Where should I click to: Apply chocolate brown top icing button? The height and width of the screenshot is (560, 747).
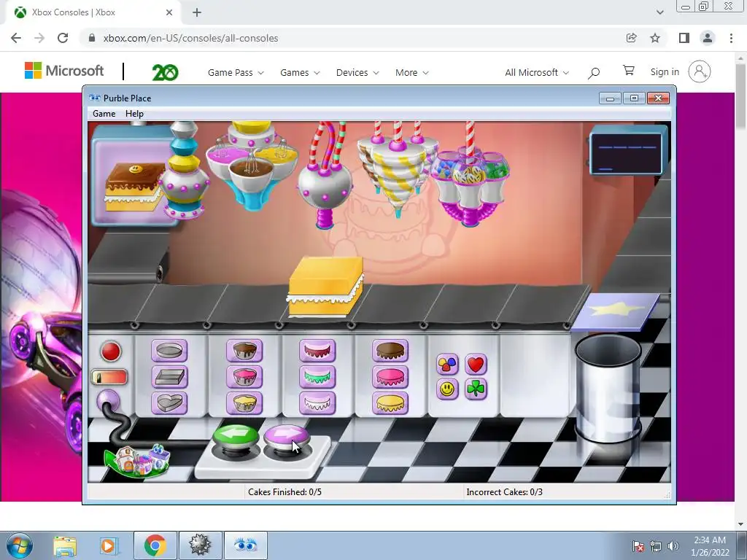[x=390, y=351]
